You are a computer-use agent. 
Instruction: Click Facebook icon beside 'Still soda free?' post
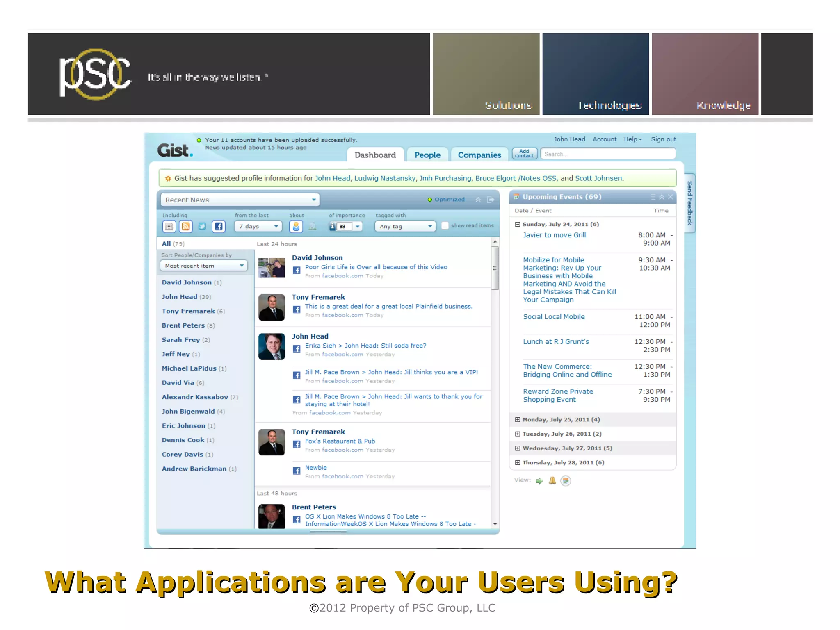297,349
